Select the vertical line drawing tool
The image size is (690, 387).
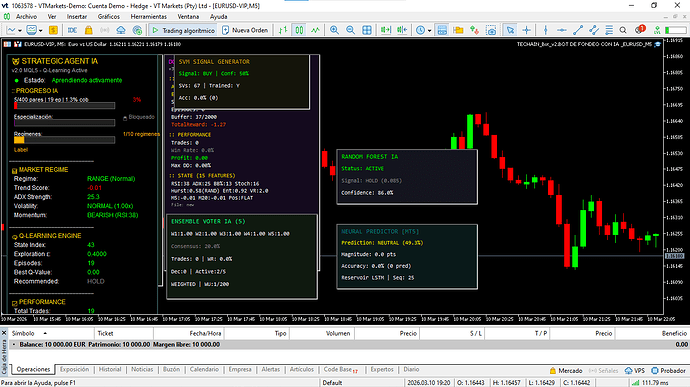point(546,30)
